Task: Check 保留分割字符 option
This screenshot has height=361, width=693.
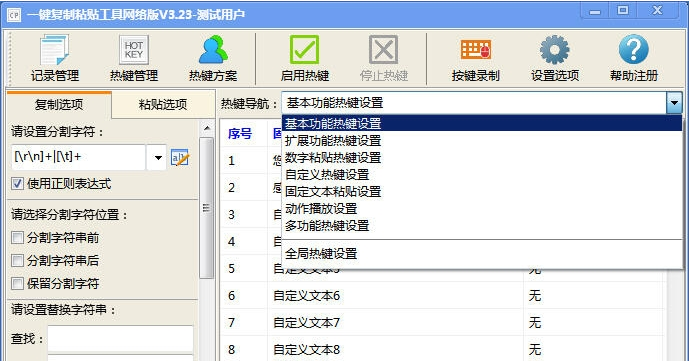Action: click(x=17, y=283)
